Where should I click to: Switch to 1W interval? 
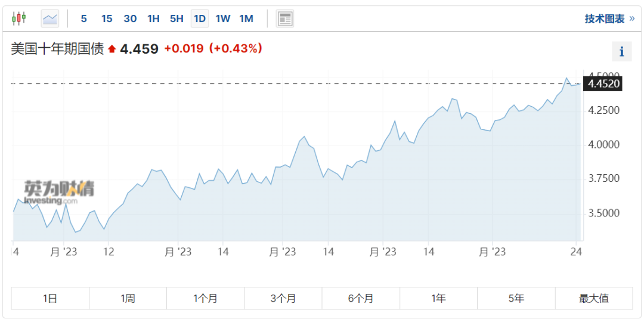[223, 18]
